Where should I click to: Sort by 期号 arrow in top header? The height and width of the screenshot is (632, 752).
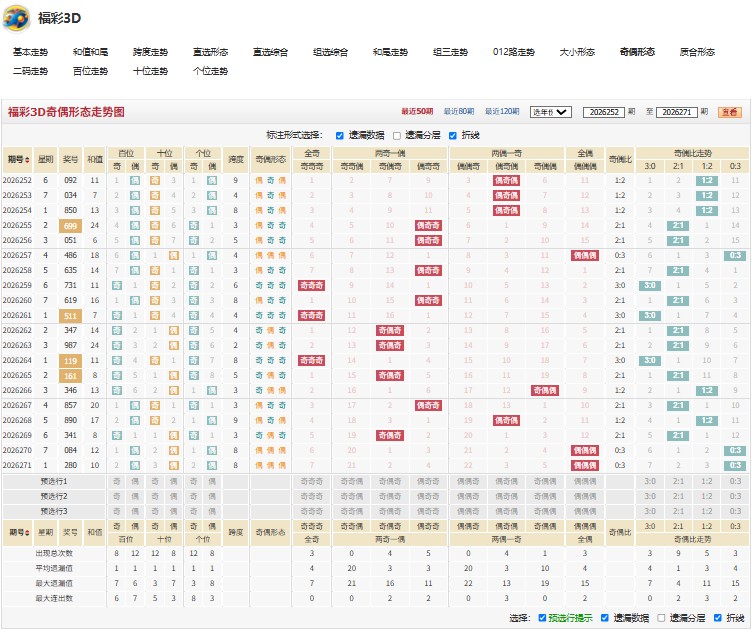click(x=27, y=160)
